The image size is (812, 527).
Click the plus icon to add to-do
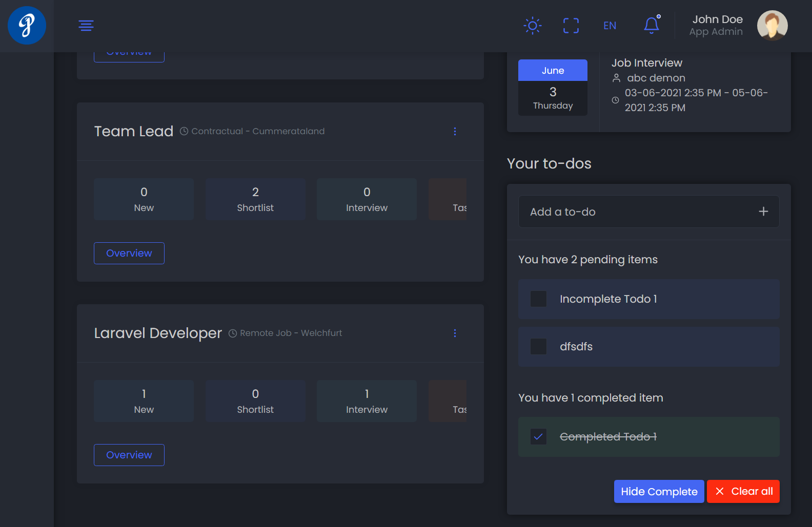[763, 212]
